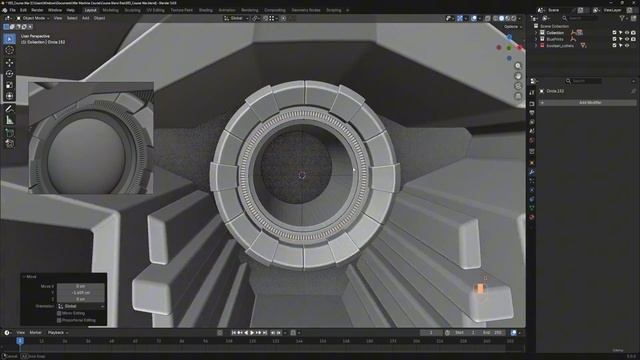Open the File menu
This screenshot has width=640, height=360.
point(13,10)
